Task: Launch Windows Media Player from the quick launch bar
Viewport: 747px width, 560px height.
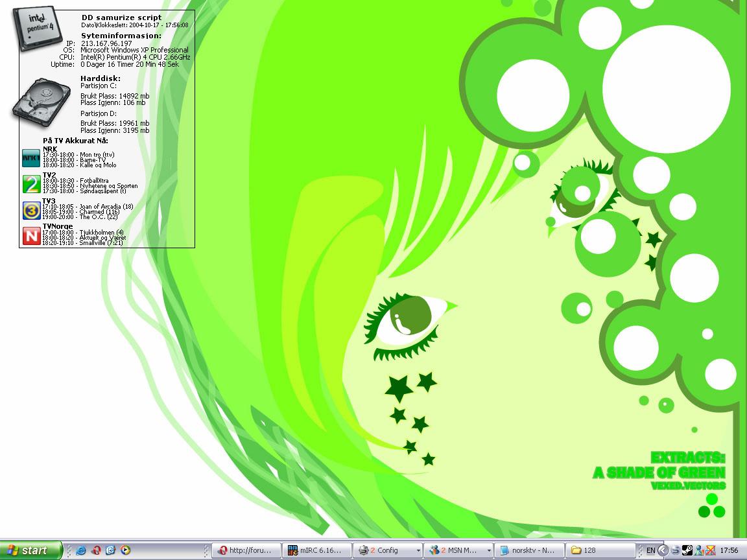Action: pos(125,550)
